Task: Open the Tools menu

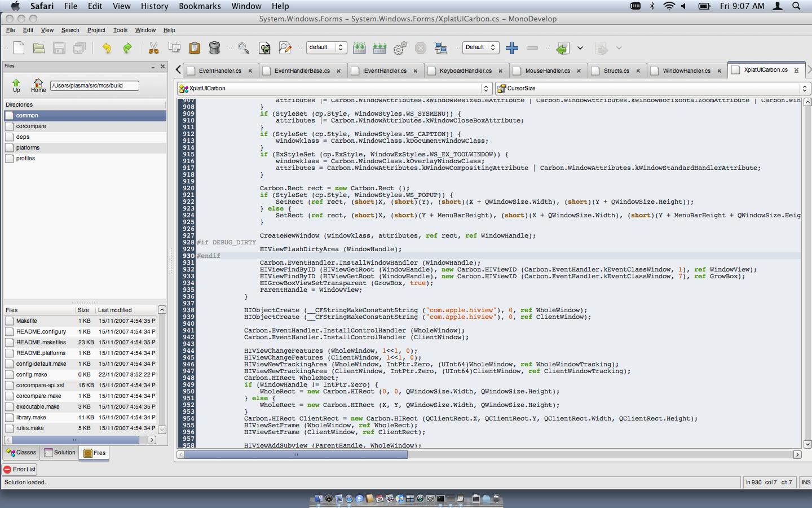Action: click(120, 30)
